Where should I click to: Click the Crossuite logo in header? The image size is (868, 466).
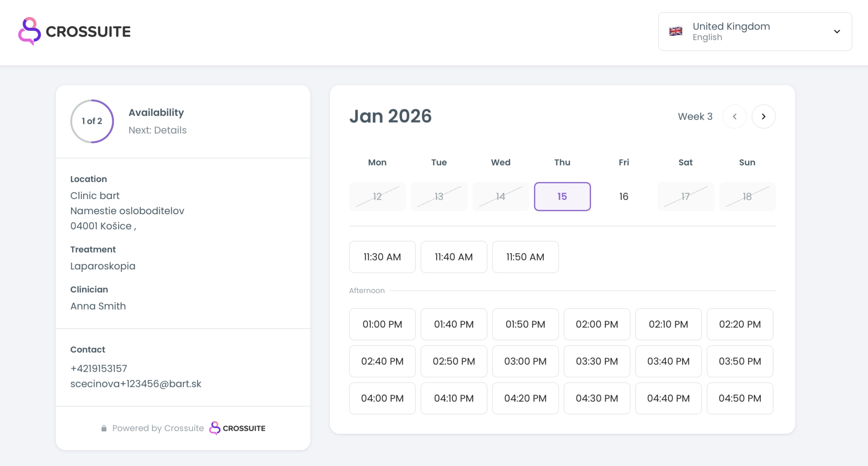(x=74, y=31)
